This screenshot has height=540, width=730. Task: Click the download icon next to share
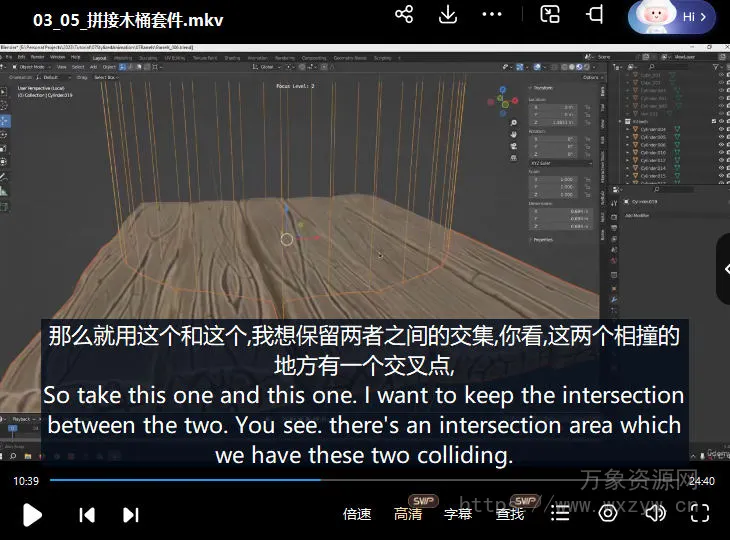[448, 15]
